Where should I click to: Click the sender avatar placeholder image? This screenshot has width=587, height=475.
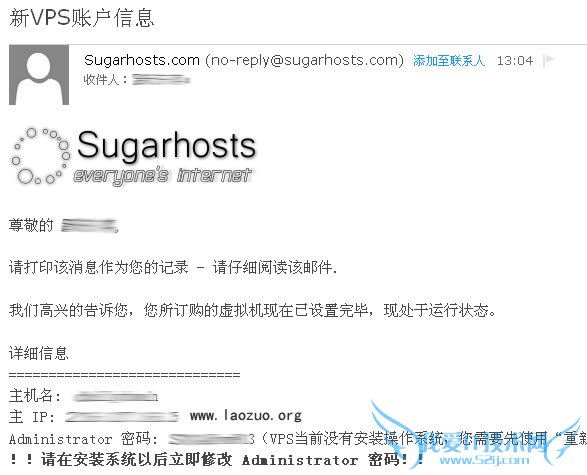pyautogui.click(x=39, y=75)
